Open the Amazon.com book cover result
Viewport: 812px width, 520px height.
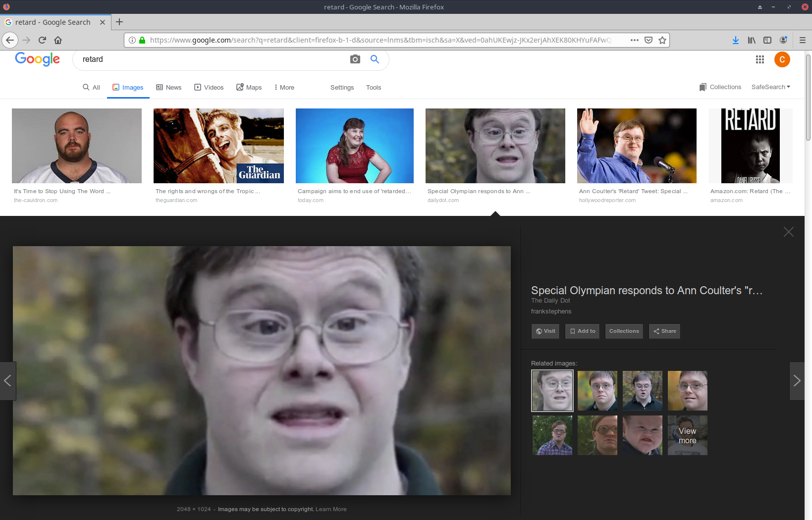point(751,146)
